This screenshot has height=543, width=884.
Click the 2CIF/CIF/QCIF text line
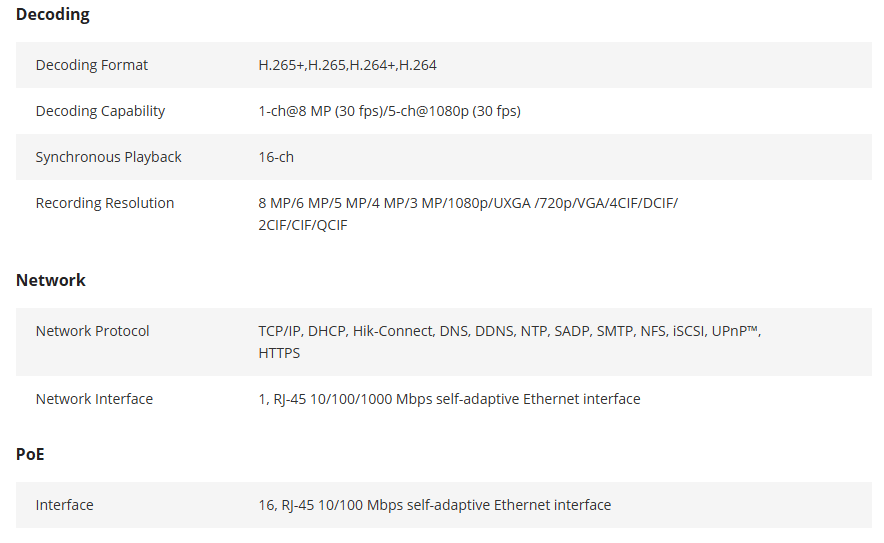click(x=302, y=225)
